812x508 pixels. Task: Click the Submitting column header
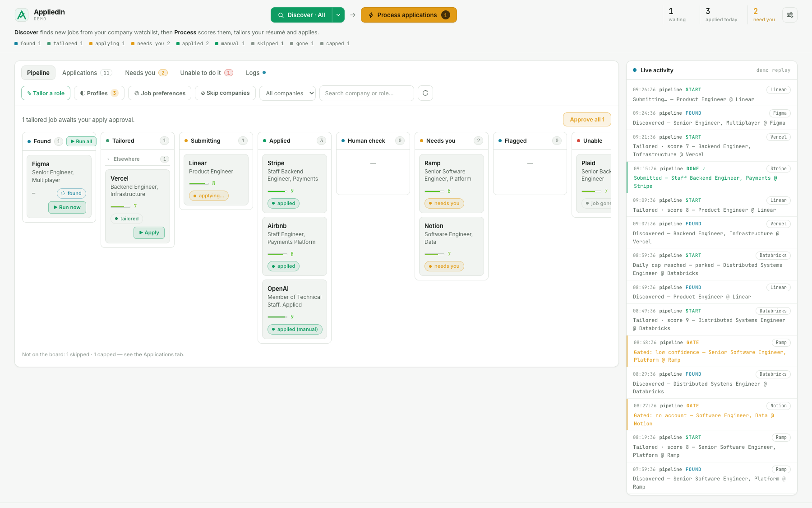click(216, 141)
